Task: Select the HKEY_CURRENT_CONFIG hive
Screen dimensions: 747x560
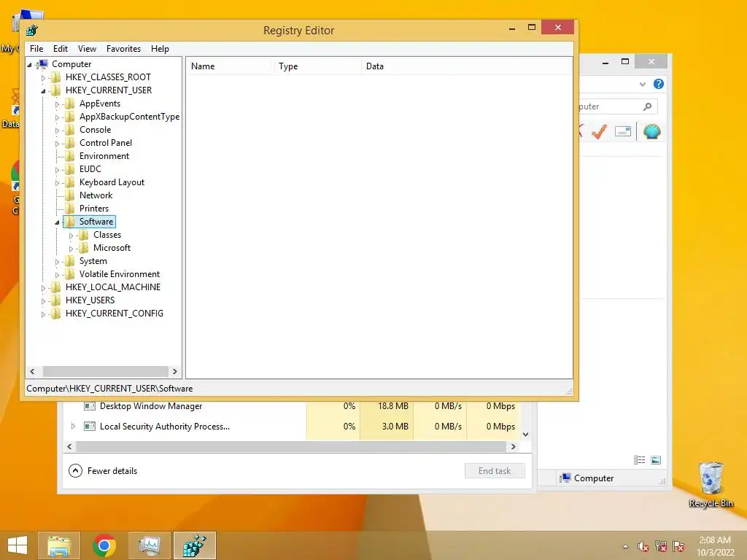Action: tap(115, 314)
